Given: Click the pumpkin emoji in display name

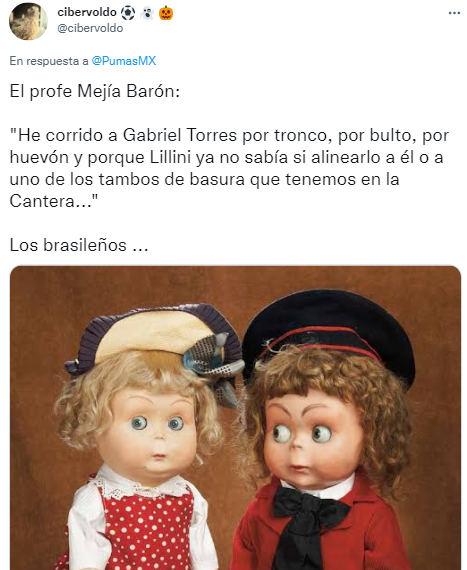Looking at the screenshot, I should pyautogui.click(x=166, y=13).
